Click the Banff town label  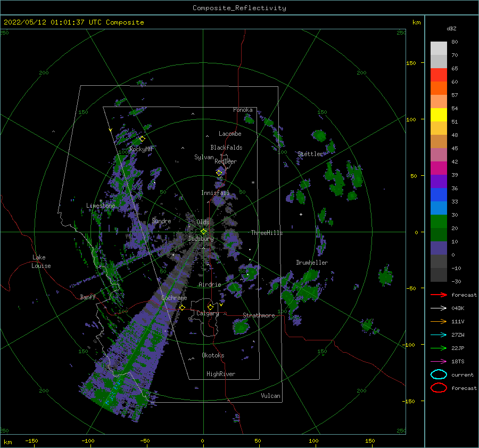pyautogui.click(x=88, y=297)
